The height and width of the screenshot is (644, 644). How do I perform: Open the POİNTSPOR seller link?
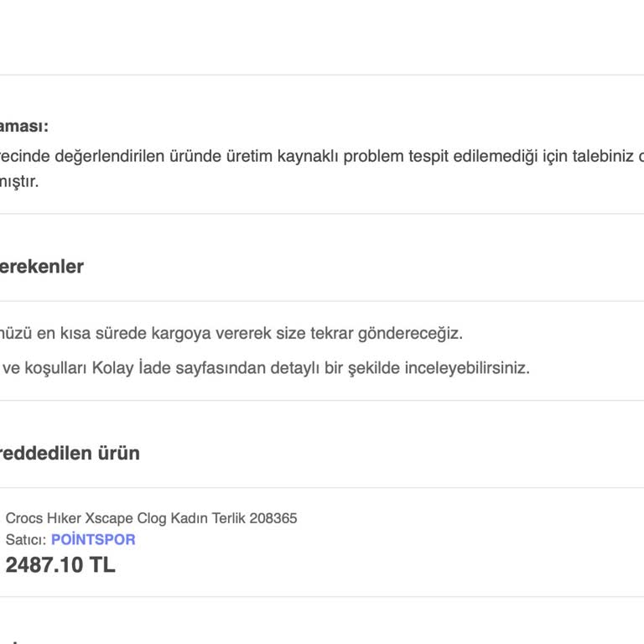(93, 539)
